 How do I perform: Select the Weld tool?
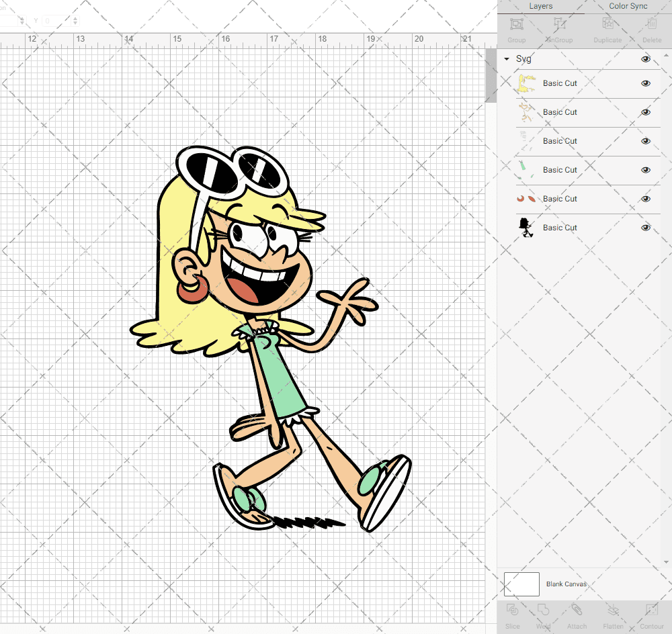tap(543, 610)
